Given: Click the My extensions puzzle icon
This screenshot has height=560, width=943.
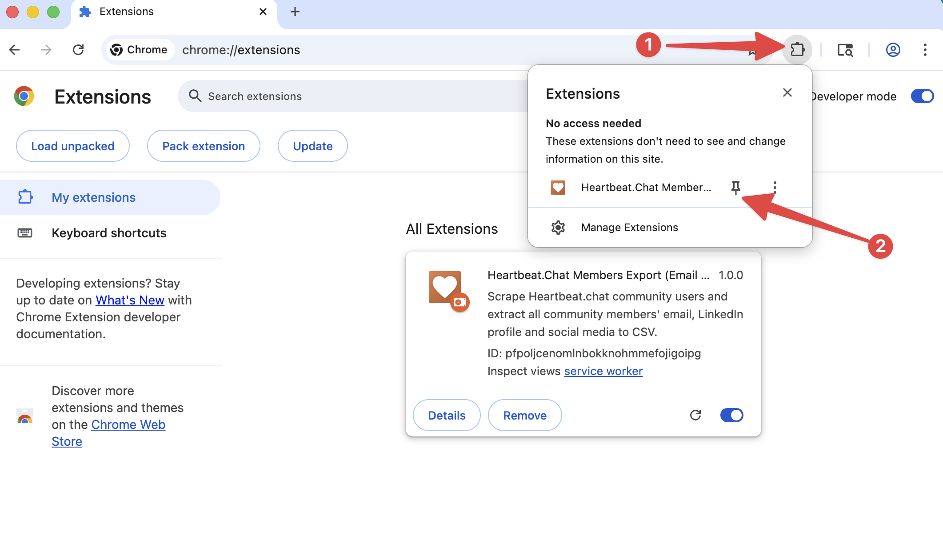Looking at the screenshot, I should pos(25,197).
